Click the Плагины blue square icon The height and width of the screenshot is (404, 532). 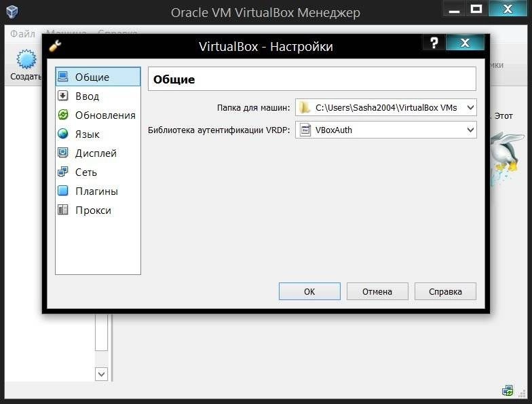pos(63,191)
